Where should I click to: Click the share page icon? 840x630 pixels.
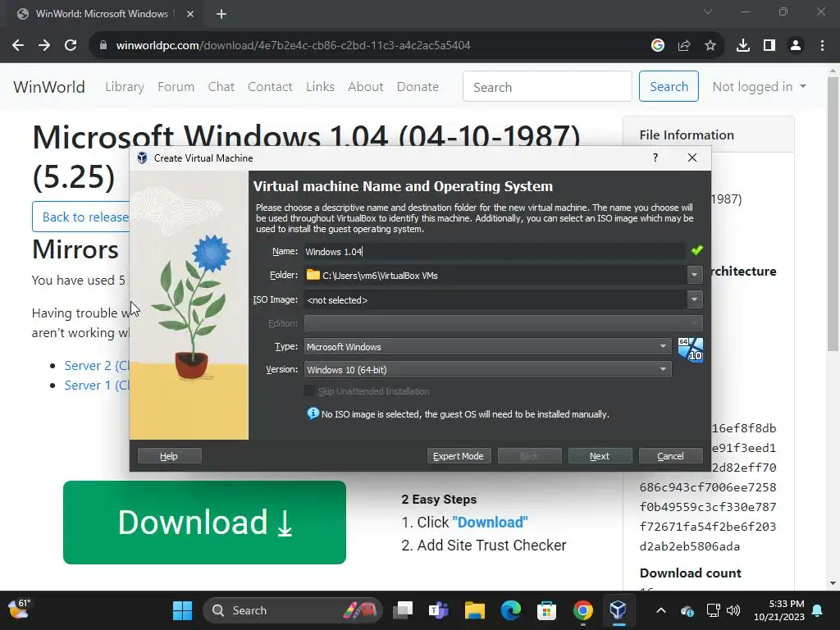click(684, 46)
